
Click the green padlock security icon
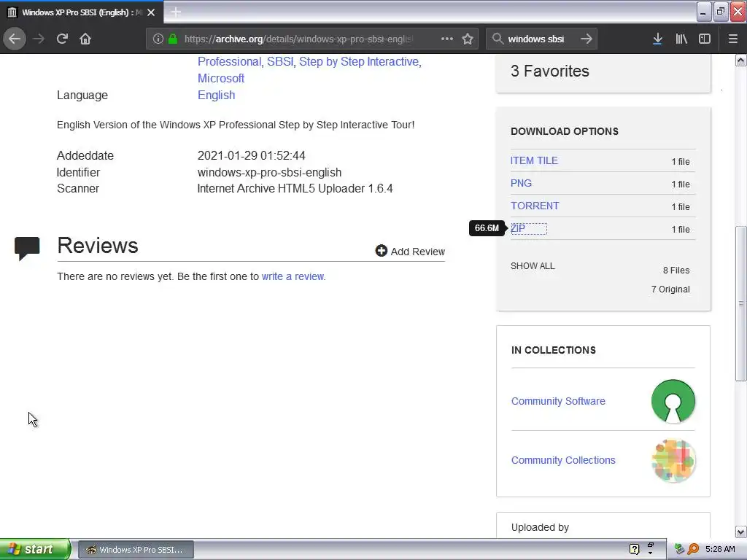point(173,39)
